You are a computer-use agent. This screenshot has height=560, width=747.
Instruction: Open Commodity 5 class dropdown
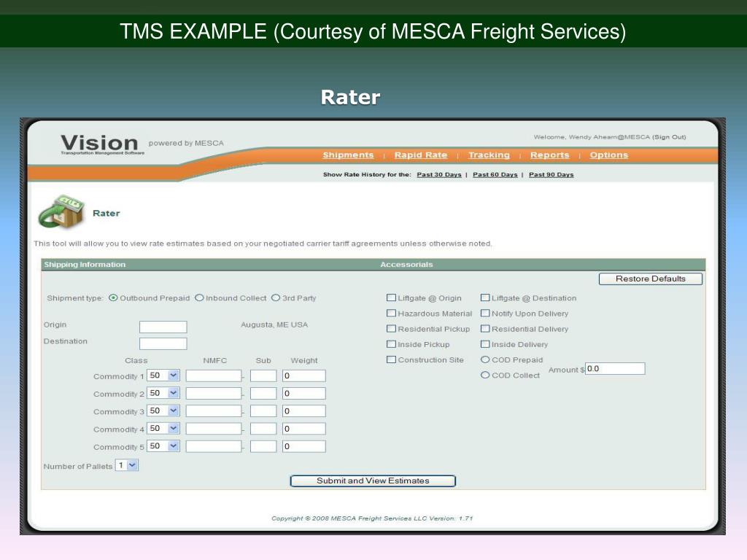click(163, 446)
